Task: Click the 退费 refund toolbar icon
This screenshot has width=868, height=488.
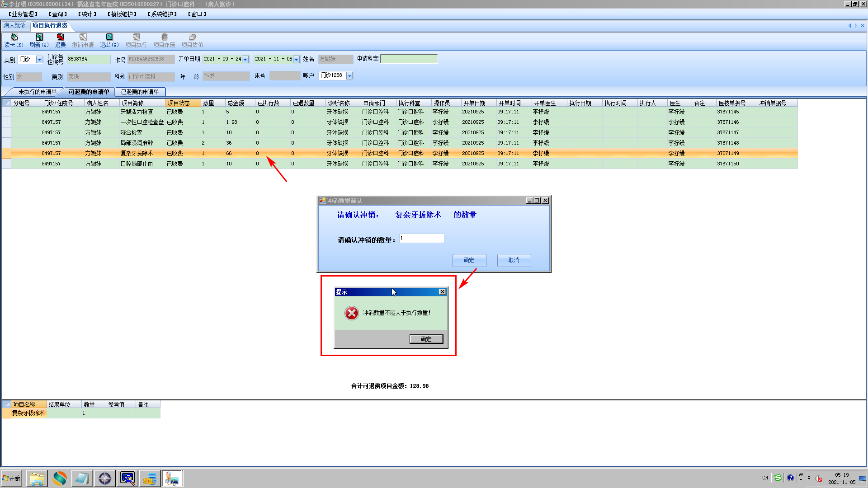Action: [60, 37]
